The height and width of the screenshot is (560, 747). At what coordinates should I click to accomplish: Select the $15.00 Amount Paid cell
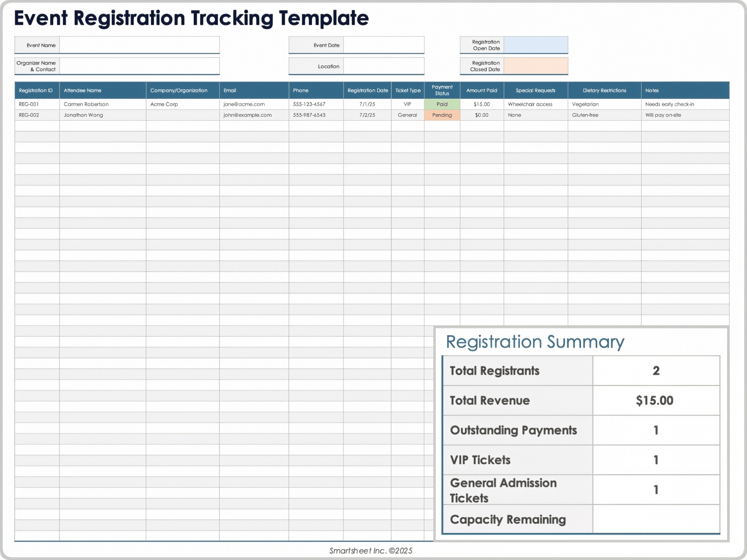pos(482,104)
